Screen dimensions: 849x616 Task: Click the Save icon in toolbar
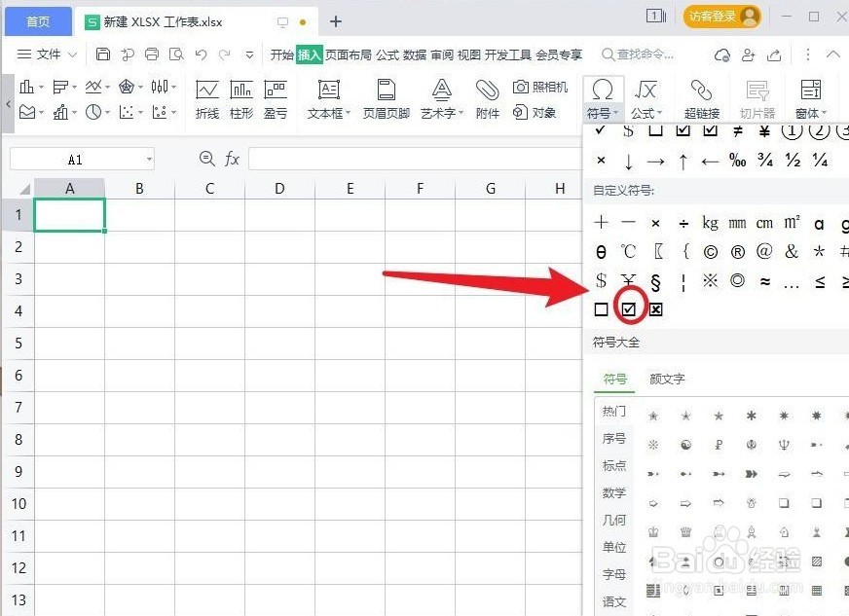point(103,54)
